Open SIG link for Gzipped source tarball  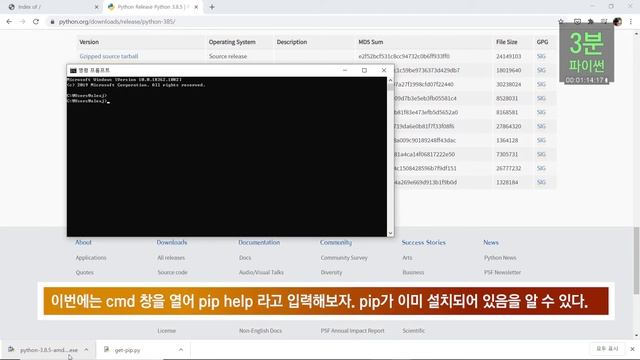541,56
